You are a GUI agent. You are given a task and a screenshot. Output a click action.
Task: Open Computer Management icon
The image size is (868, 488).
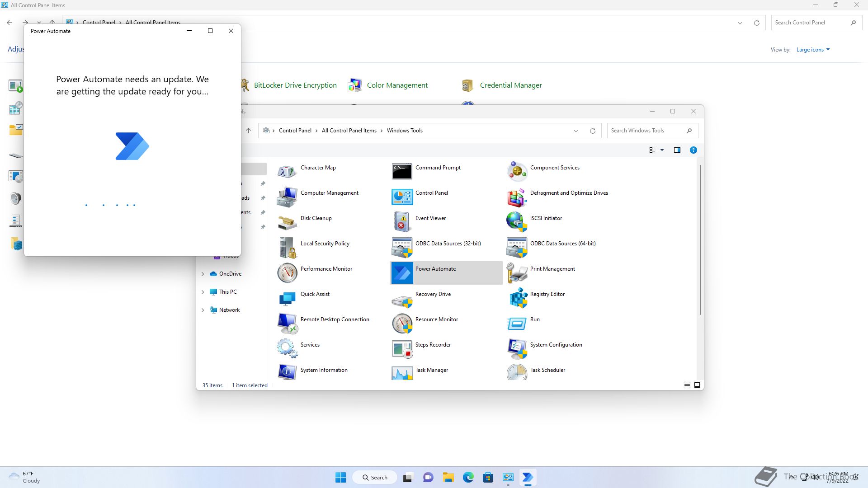(287, 197)
